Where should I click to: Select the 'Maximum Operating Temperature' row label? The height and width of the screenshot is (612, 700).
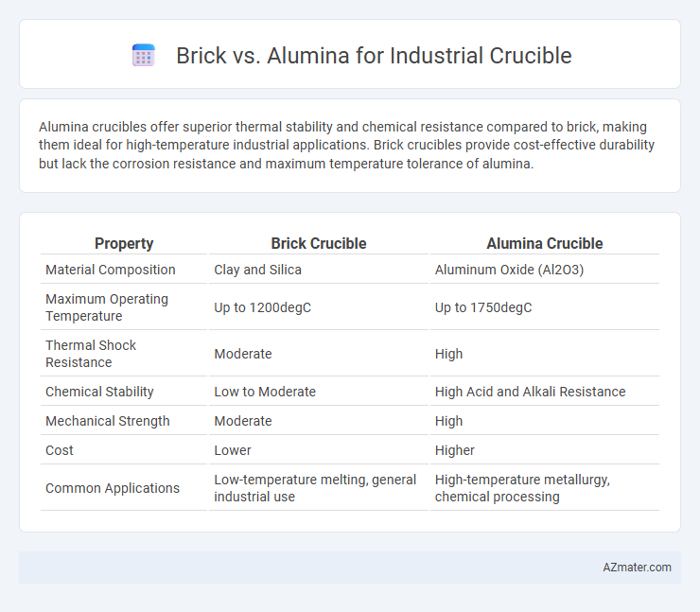107,307
